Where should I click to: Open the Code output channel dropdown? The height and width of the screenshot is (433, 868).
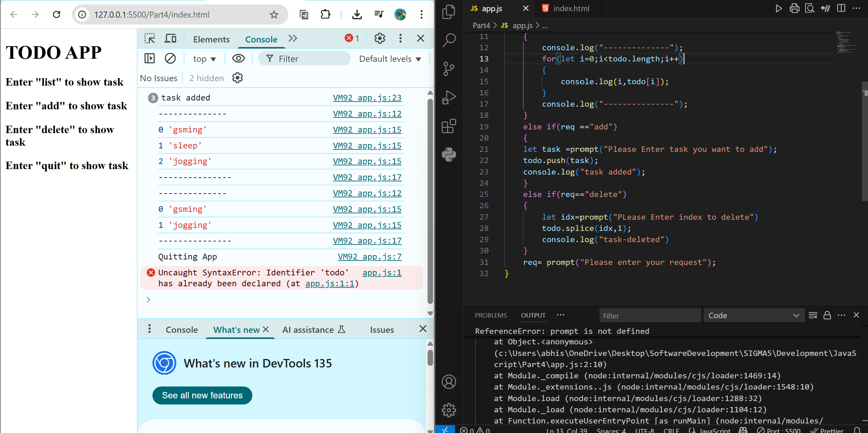click(754, 315)
